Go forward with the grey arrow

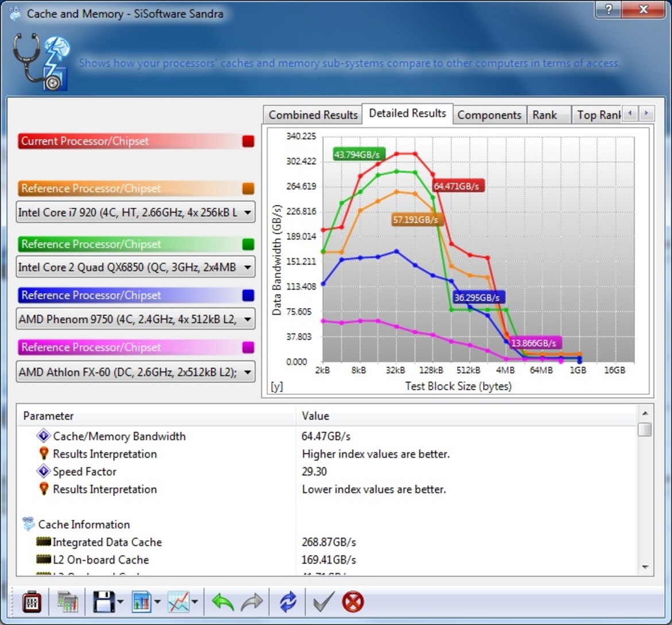252,602
